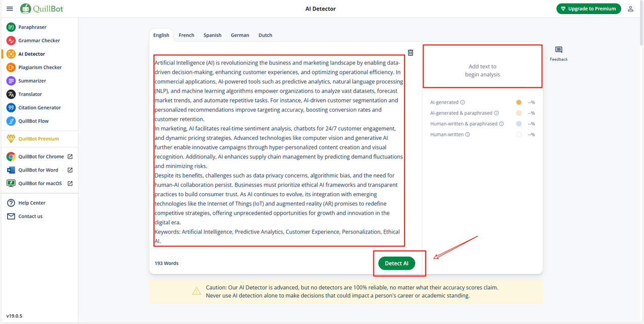Image resolution: width=644 pixels, height=324 pixels.
Task: Click the orange AI-generated color dot
Action: (519, 102)
